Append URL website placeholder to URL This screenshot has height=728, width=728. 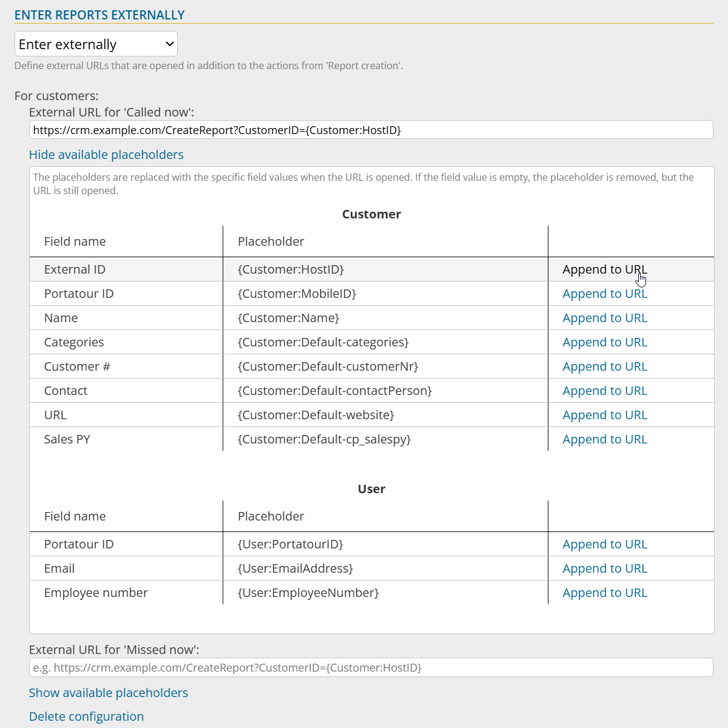coord(604,415)
